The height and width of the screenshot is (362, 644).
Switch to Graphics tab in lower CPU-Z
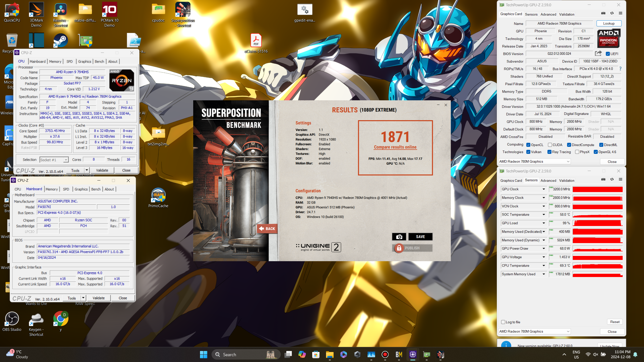(x=81, y=189)
